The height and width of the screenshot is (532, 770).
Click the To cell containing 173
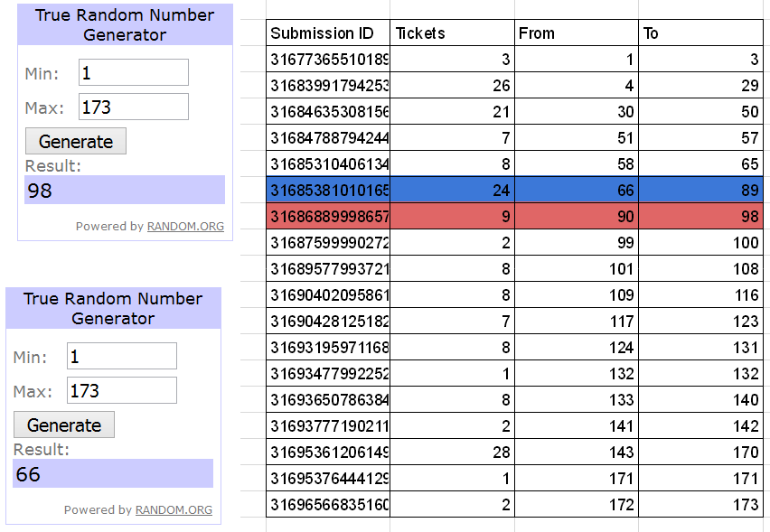[700, 505]
